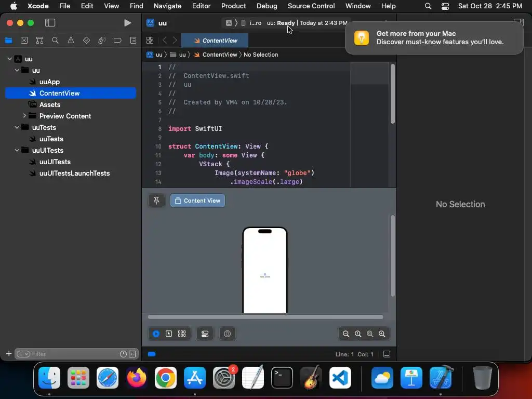
Task: Go back in editor history
Action: (x=165, y=41)
